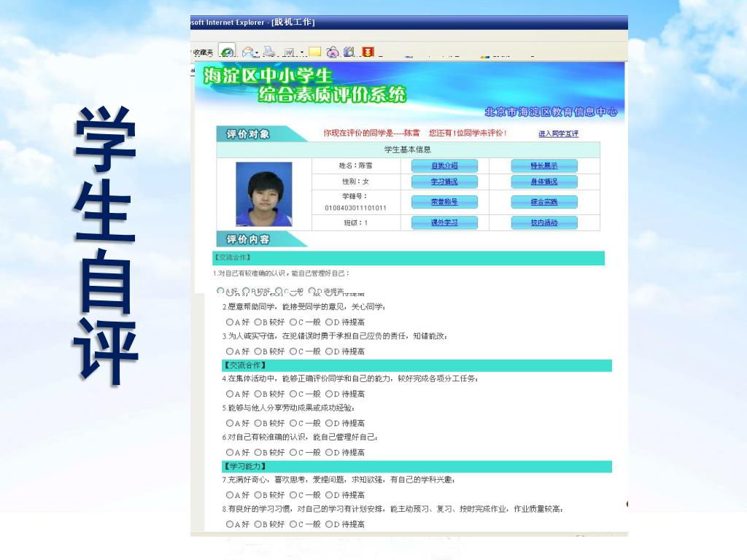Click the '姓名：陈雪' cell
Viewport: 747px width, 560px height.
[355, 166]
